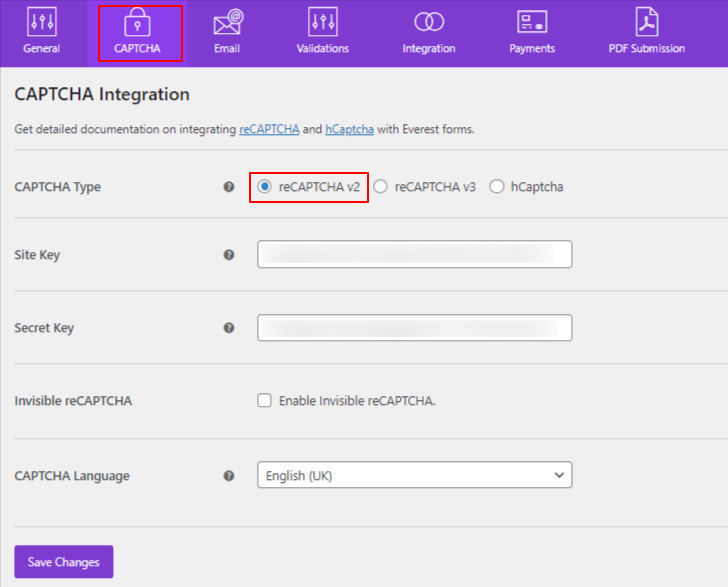Click the 'Invisible reCAPTCHA' row label
Viewport: 728px width, 587px height.
pyautogui.click(x=73, y=401)
